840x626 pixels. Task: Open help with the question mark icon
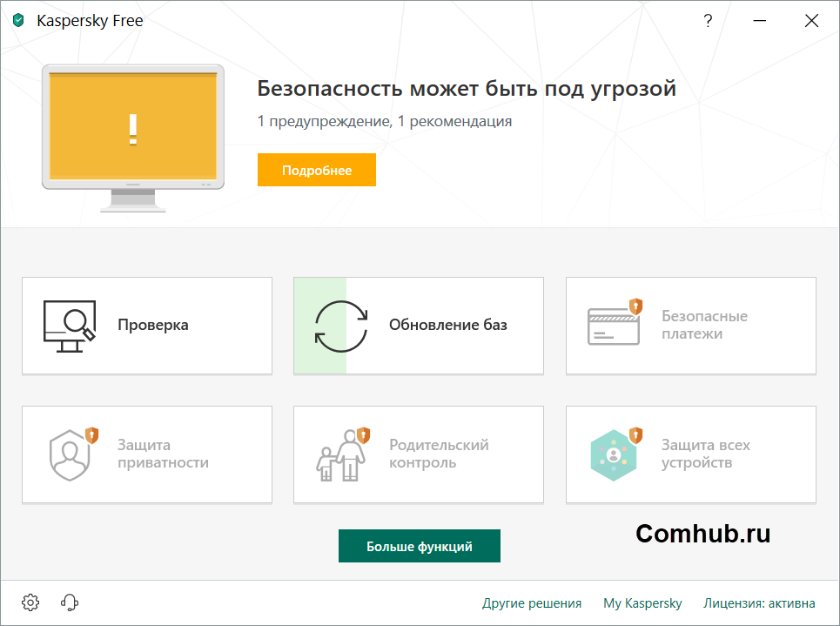(708, 20)
